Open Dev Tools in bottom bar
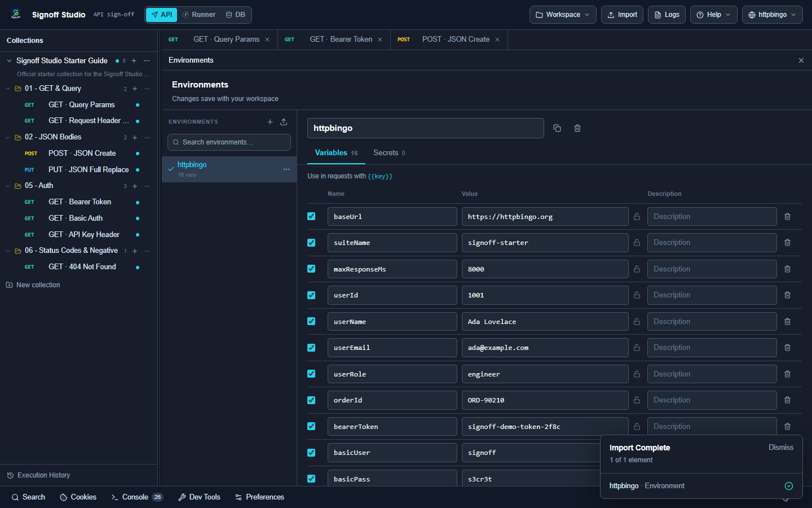812x508 pixels. [x=199, y=497]
